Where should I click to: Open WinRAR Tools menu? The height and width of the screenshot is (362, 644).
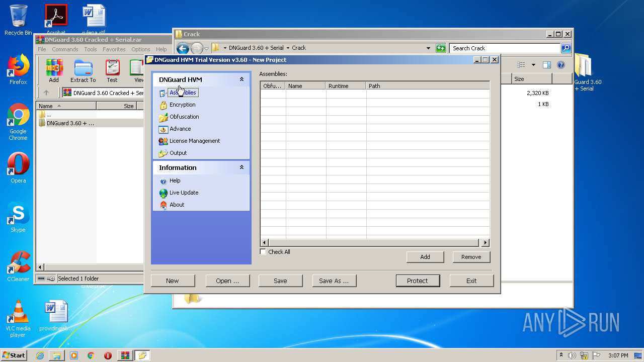click(x=91, y=49)
